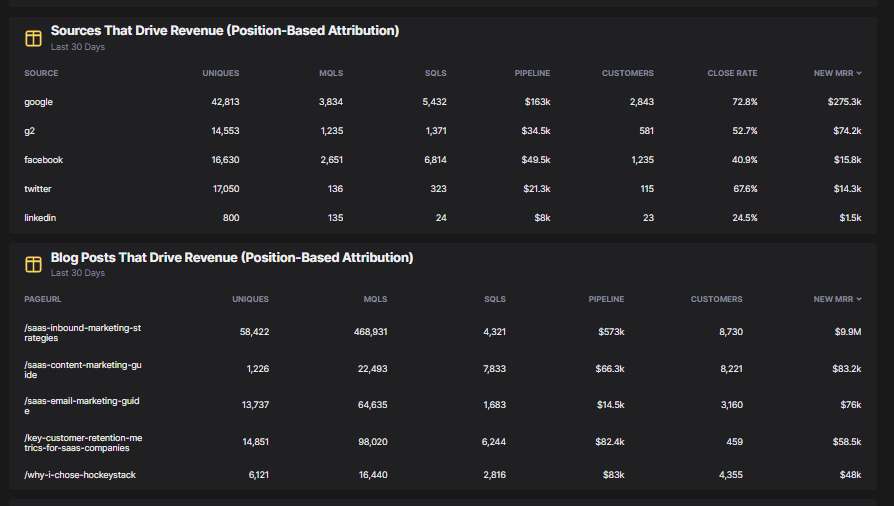The width and height of the screenshot is (894, 506).
Task: Open the /saas-email-marketing-guide page link
Action: click(82, 405)
